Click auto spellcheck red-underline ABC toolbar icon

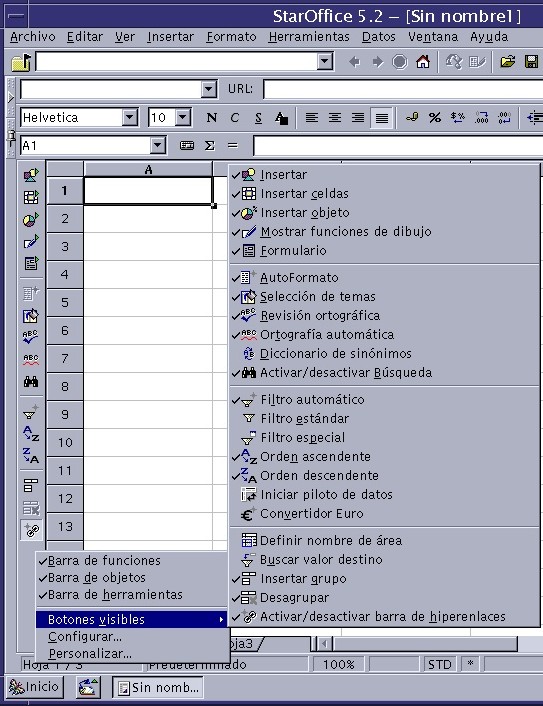click(x=31, y=359)
